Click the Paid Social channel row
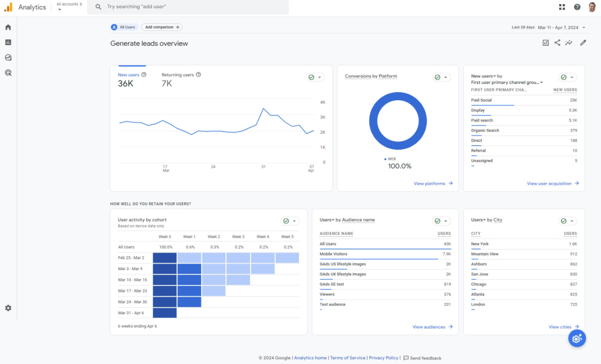Screen dimensions: 601x364 (524, 100)
